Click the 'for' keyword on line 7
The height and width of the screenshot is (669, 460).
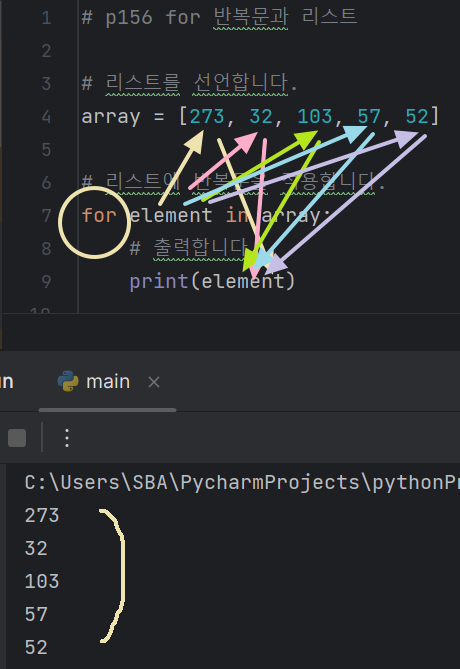coord(99,215)
